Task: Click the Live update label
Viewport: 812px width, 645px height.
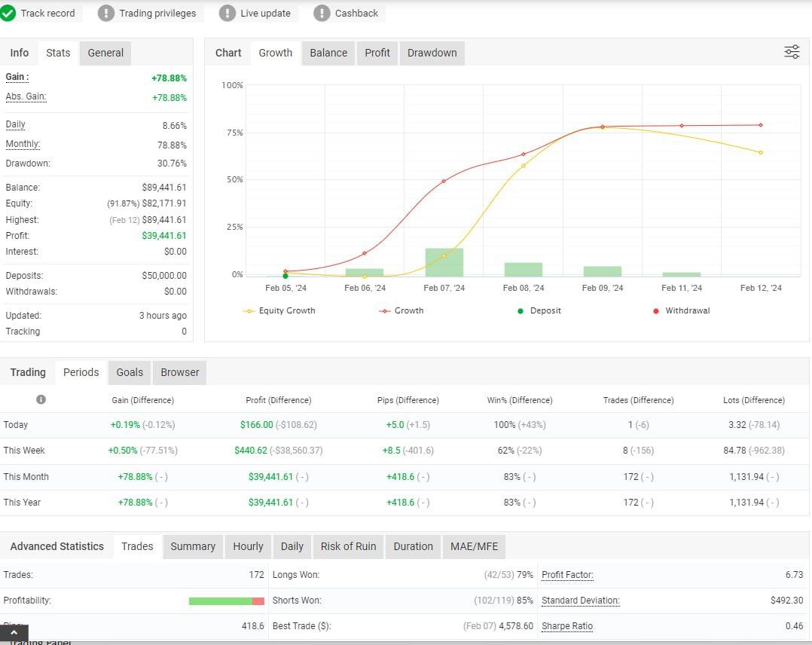Action: [x=265, y=13]
